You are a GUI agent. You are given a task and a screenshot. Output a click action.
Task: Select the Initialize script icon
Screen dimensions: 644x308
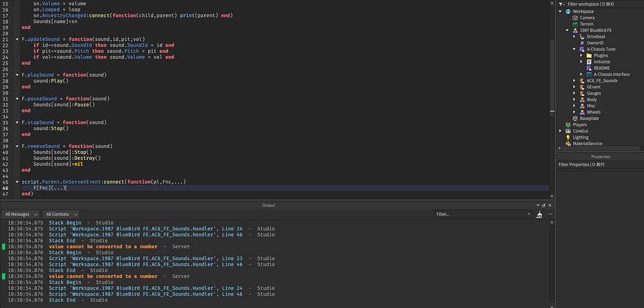[x=589, y=62]
